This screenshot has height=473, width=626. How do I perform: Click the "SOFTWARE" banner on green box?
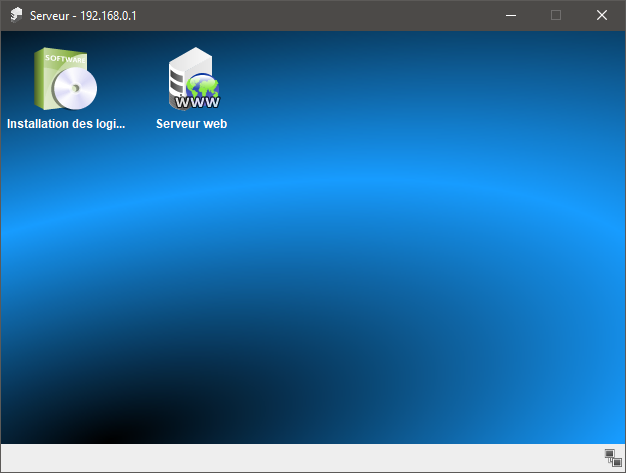click(x=65, y=59)
